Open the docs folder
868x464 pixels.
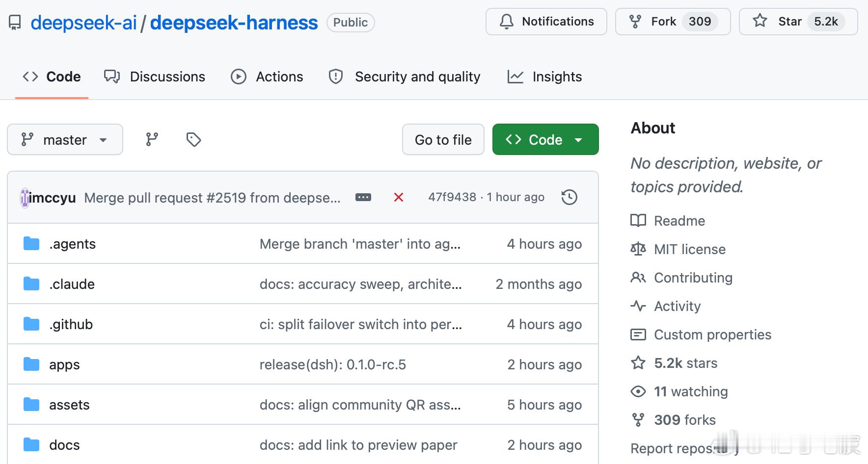[x=64, y=445]
